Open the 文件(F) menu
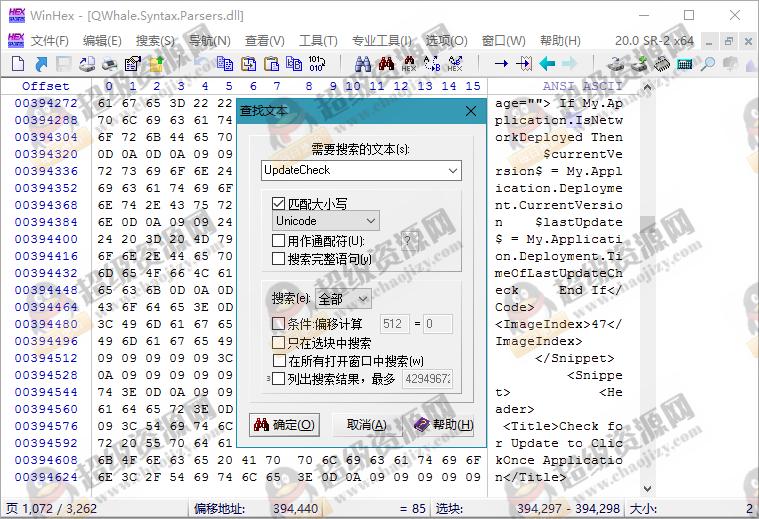 [x=49, y=41]
